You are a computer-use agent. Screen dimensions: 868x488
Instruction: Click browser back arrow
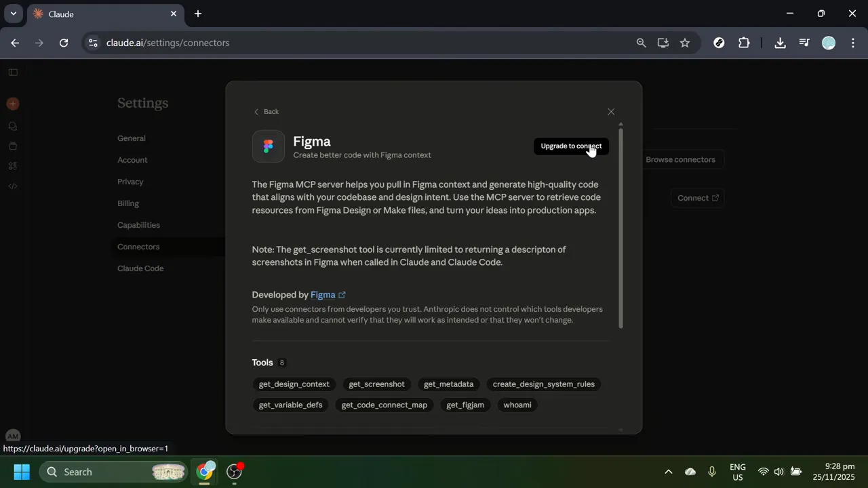click(15, 43)
